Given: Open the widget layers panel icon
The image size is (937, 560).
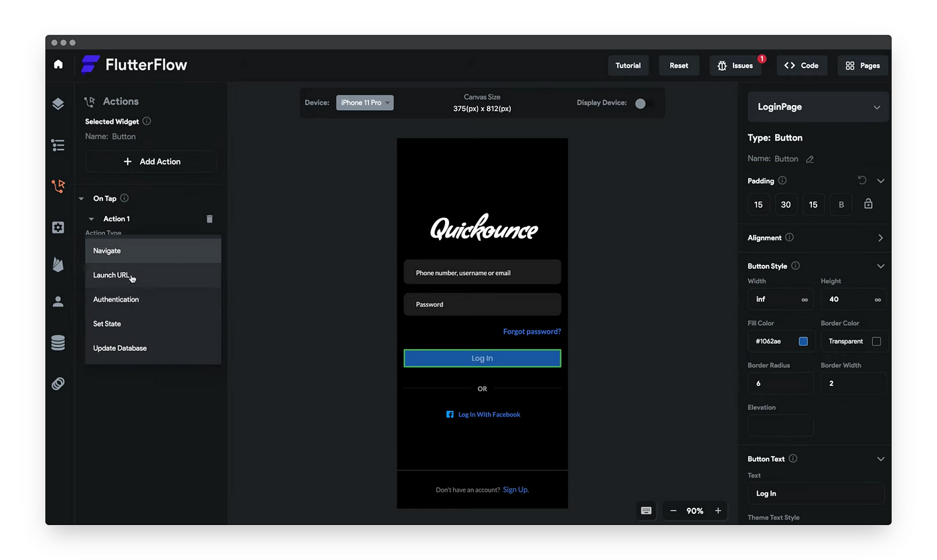Looking at the screenshot, I should pyautogui.click(x=58, y=104).
